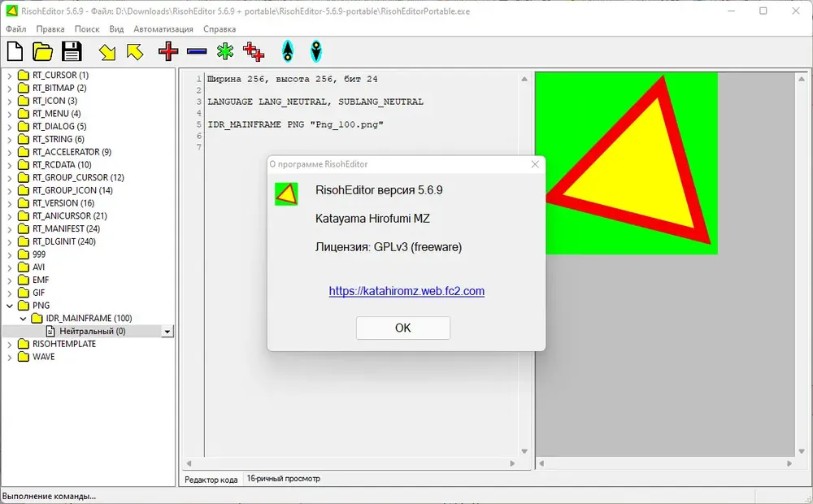
Task: Click the yellow down-right arrow toolbar icon
Action: pyautogui.click(x=107, y=52)
